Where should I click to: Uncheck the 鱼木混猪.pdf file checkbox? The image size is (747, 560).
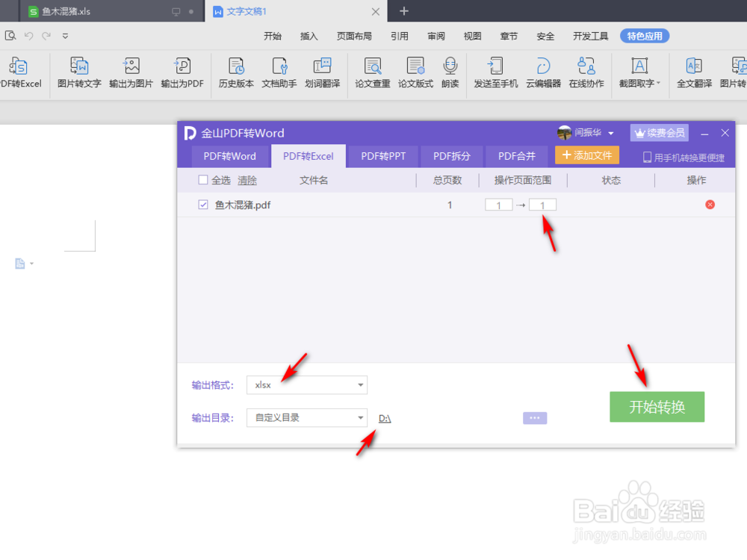[x=203, y=205]
